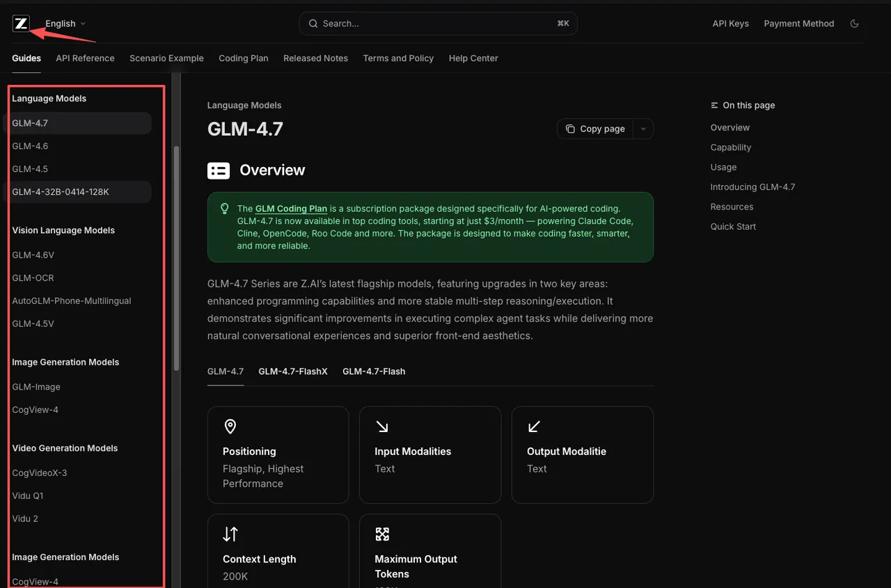Select the GLM-4.7-Flash tab
Image resolution: width=891 pixels, height=588 pixels.
(374, 372)
